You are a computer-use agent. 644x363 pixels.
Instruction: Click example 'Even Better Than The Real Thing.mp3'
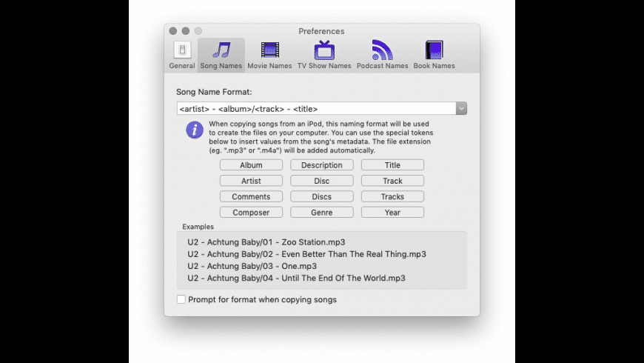point(306,254)
